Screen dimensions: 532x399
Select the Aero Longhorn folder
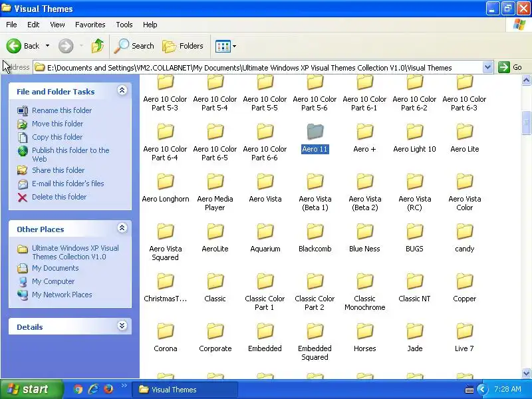point(165,189)
